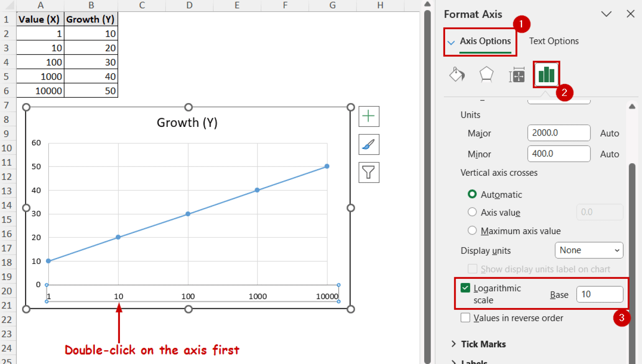The height and width of the screenshot is (364, 642).
Task: Open the Size & Properties icon
Action: [517, 75]
